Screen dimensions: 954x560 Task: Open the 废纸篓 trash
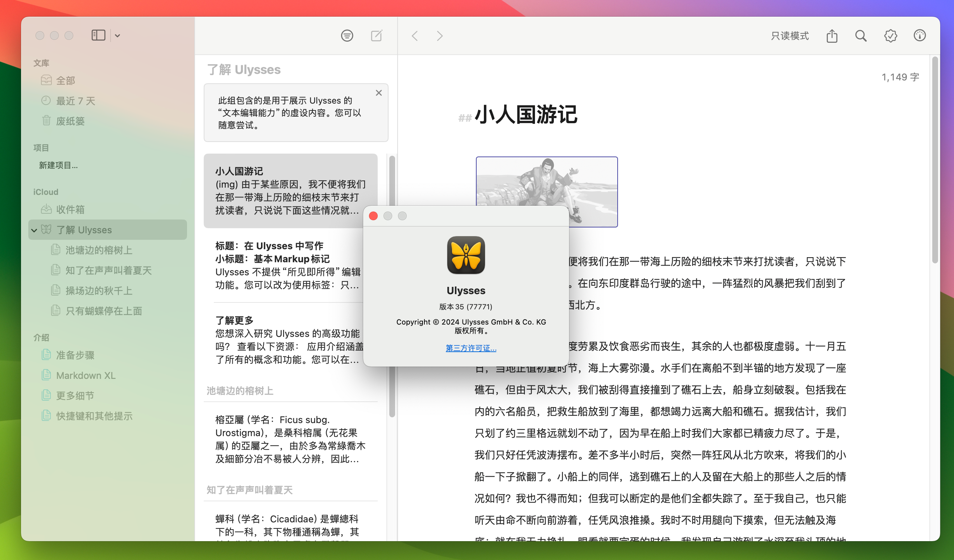108,121
